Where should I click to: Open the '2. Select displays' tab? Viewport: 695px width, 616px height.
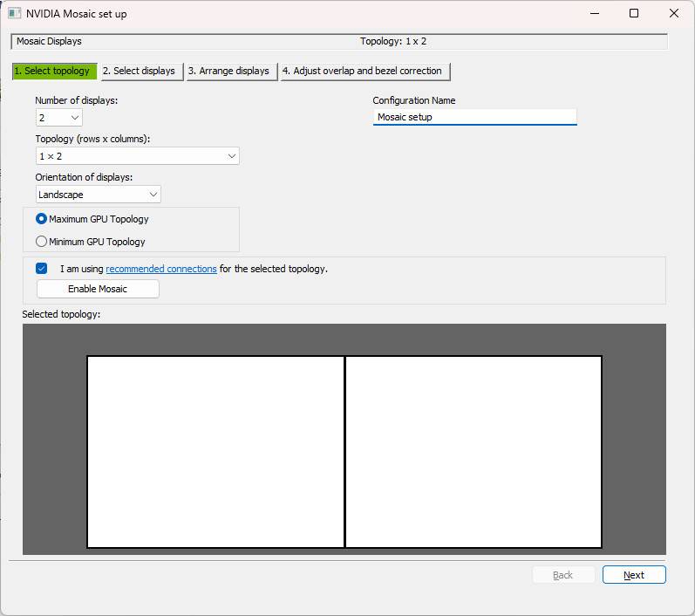pos(140,71)
